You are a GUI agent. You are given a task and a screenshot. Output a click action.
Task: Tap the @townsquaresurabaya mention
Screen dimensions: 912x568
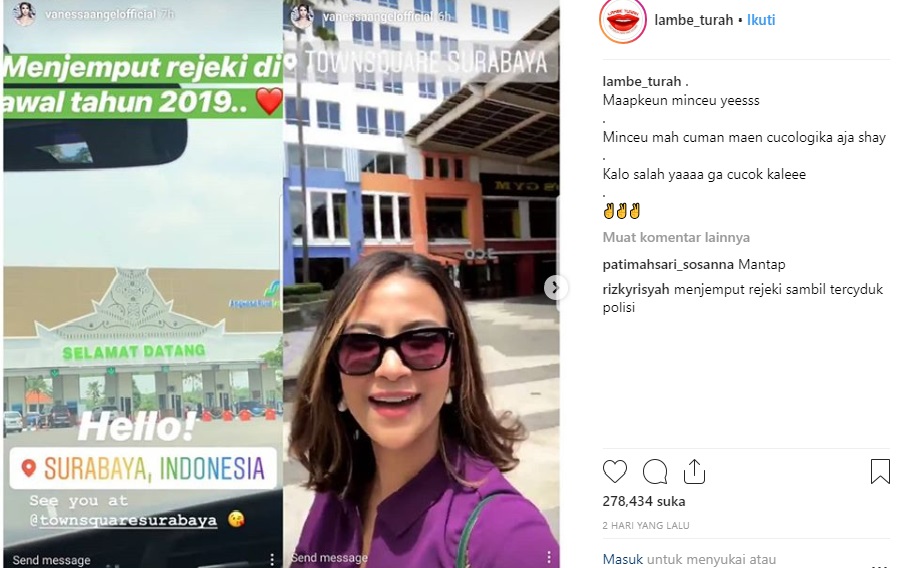pyautogui.click(x=123, y=520)
